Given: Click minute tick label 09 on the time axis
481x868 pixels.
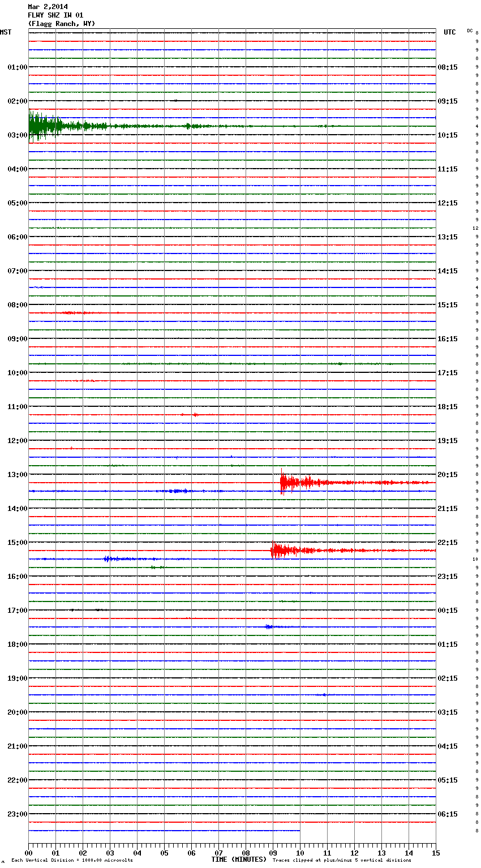Looking at the screenshot, I should (x=273, y=853).
